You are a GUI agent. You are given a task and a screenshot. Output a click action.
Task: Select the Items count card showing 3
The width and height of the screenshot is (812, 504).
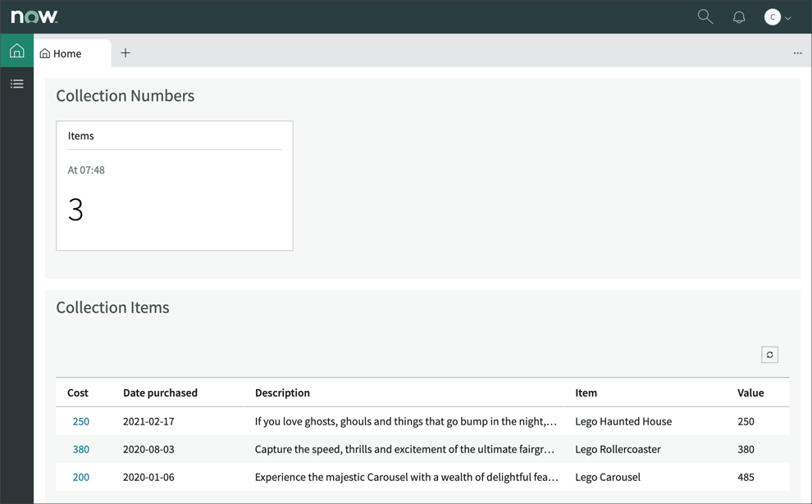(174, 185)
